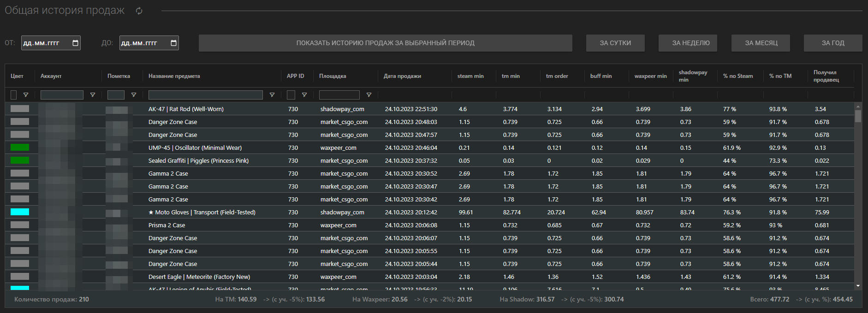The height and width of the screenshot is (313, 868).
Task: Show sales for ЗА МЕСЯЦ
Action: (761, 43)
